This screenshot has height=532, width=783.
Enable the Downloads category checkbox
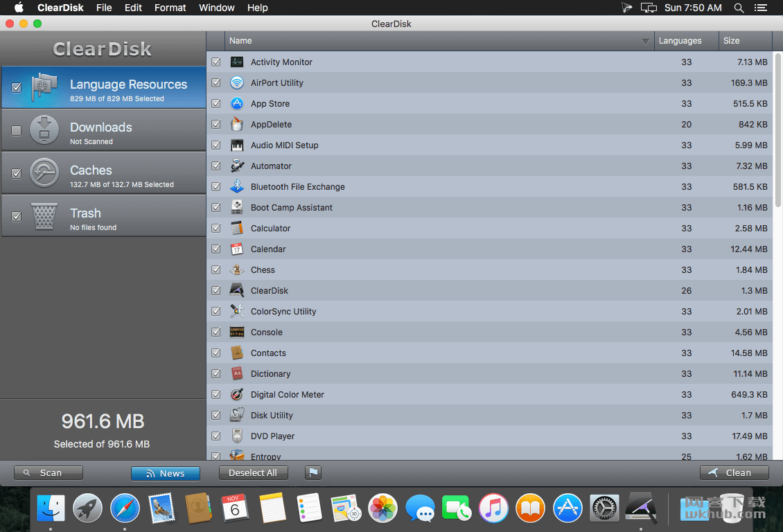(x=17, y=130)
